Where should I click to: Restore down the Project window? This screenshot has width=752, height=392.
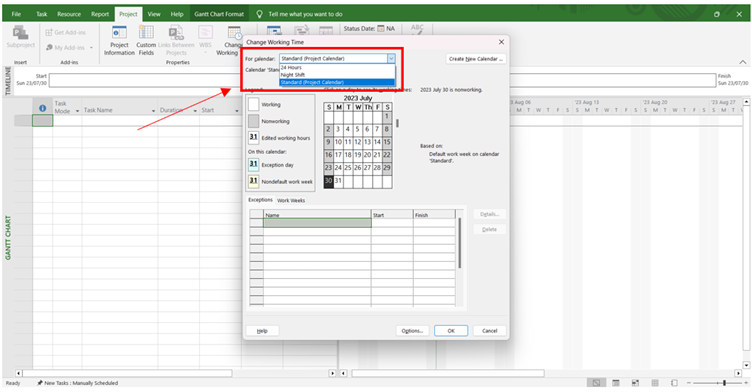717,14
